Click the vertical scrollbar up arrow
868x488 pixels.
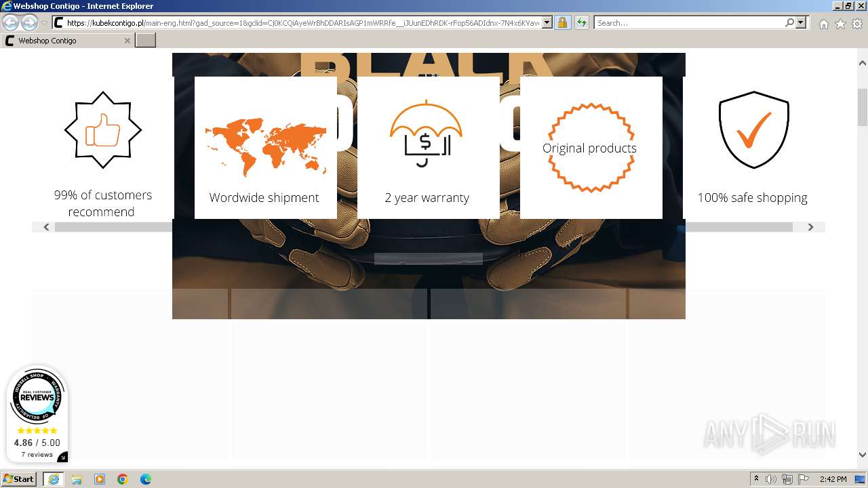coord(863,63)
